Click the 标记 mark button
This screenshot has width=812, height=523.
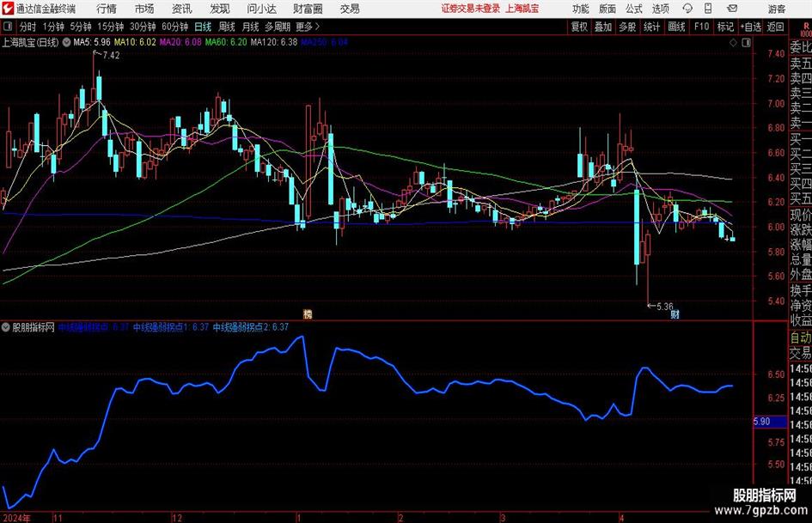(x=725, y=27)
